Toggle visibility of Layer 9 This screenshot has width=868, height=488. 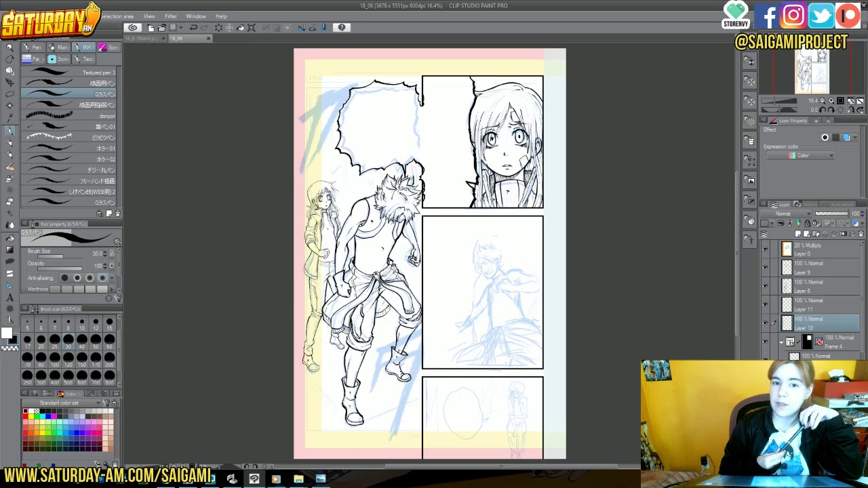click(x=766, y=268)
